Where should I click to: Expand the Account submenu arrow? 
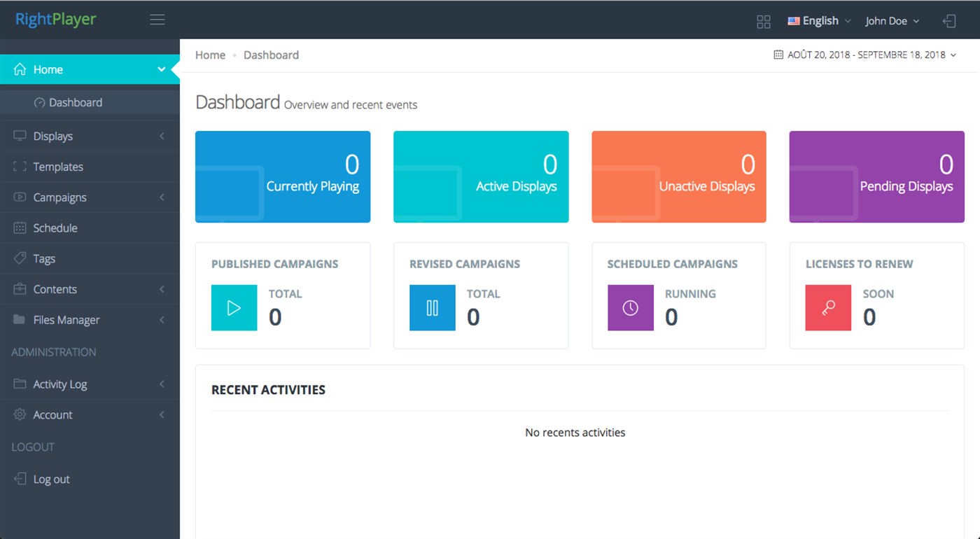pyautogui.click(x=162, y=414)
